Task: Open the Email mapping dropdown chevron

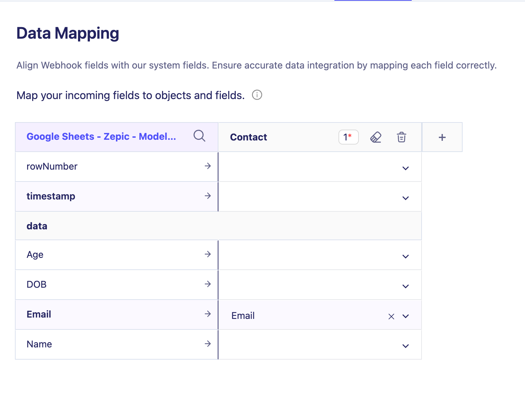Action: (405, 316)
